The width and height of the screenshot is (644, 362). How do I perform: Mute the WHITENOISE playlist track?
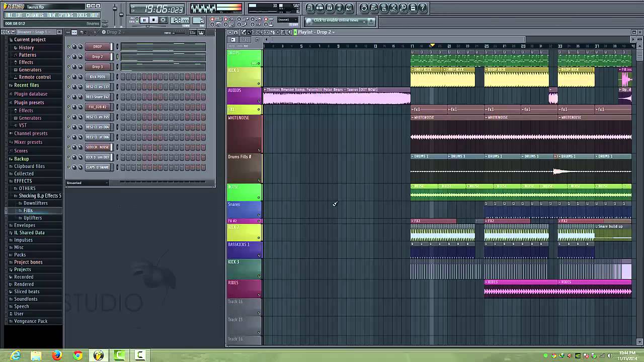[259, 150]
